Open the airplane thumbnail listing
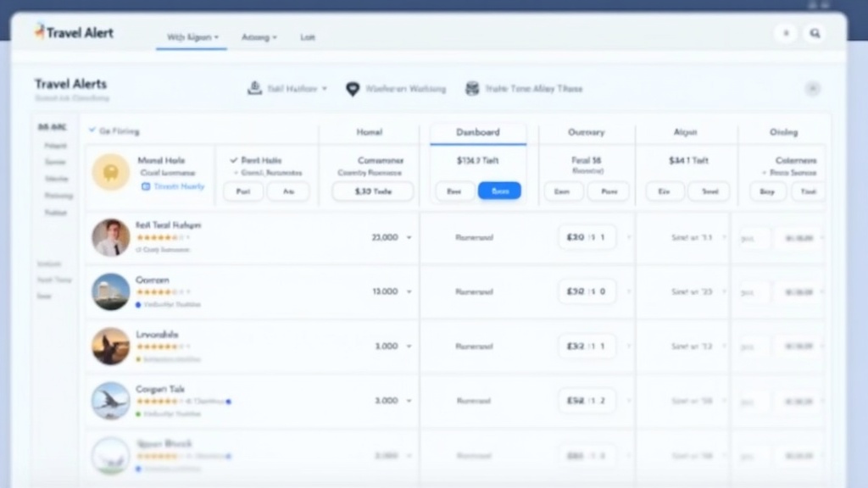This screenshot has width=868, height=488. (x=111, y=401)
